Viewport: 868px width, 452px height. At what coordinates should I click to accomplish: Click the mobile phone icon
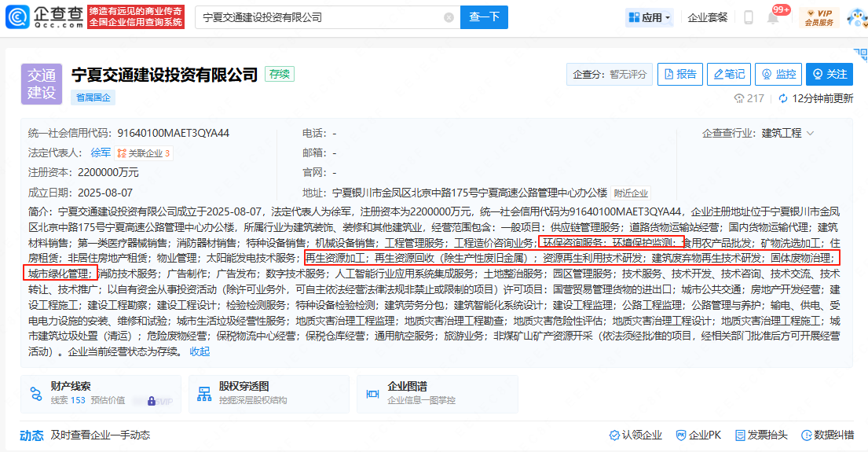(x=749, y=18)
